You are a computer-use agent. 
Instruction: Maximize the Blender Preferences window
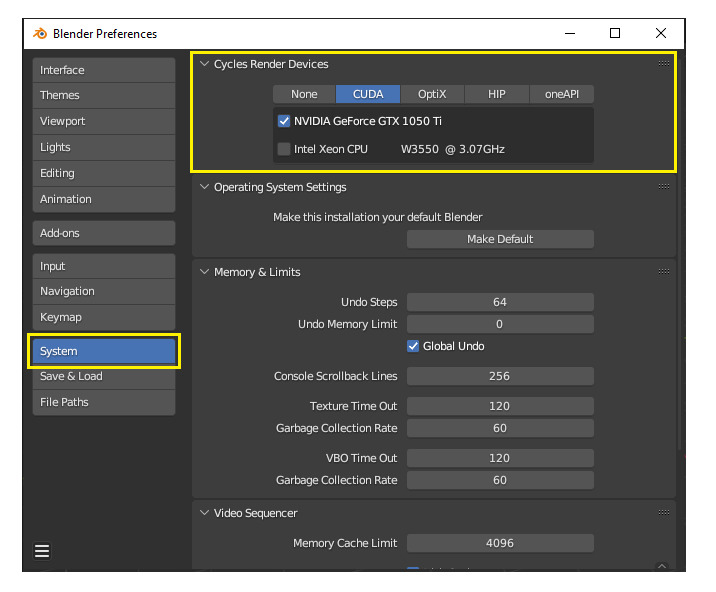click(x=615, y=33)
